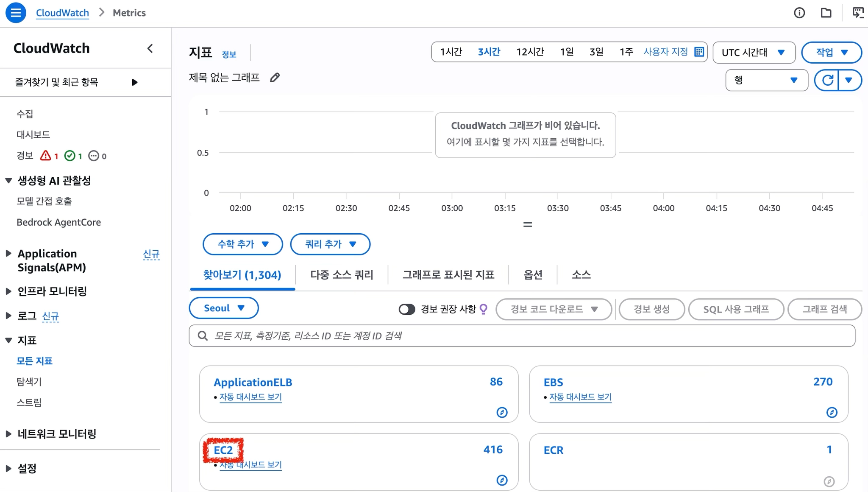Open explorer compass icon on ApplicationELB card

tap(502, 412)
